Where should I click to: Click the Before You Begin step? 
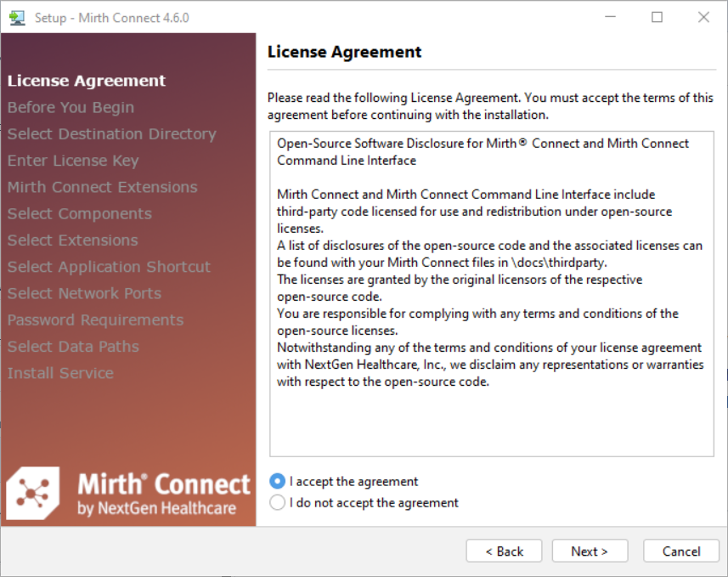coord(71,107)
